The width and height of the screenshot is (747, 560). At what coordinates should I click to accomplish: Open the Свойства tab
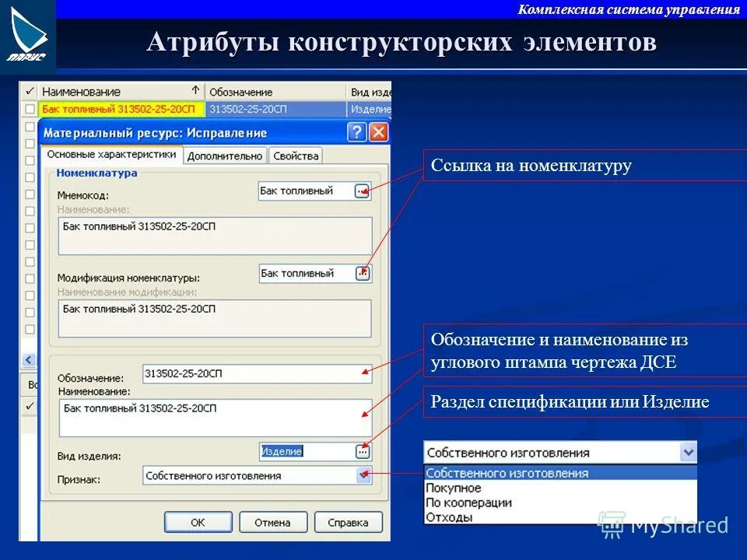tap(296, 156)
